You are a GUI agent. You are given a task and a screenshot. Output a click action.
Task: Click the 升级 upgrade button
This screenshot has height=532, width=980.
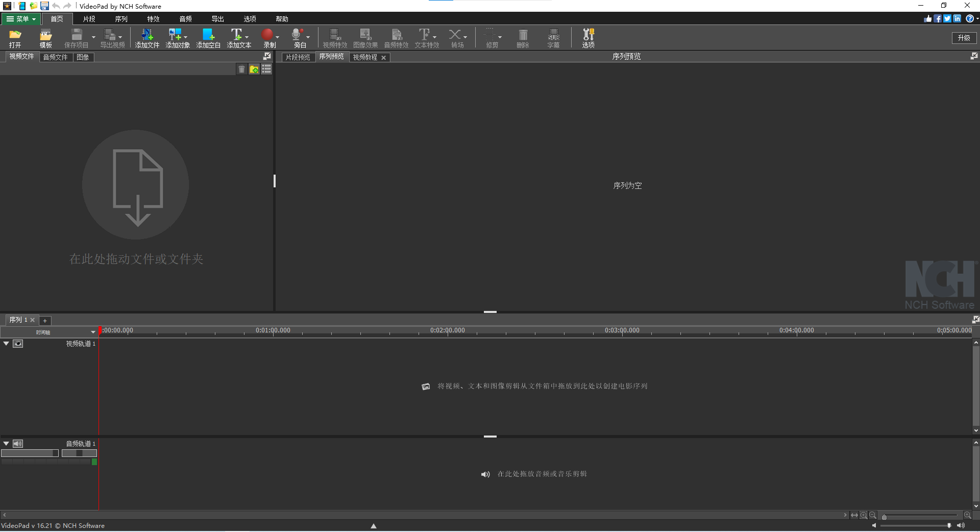click(x=964, y=38)
